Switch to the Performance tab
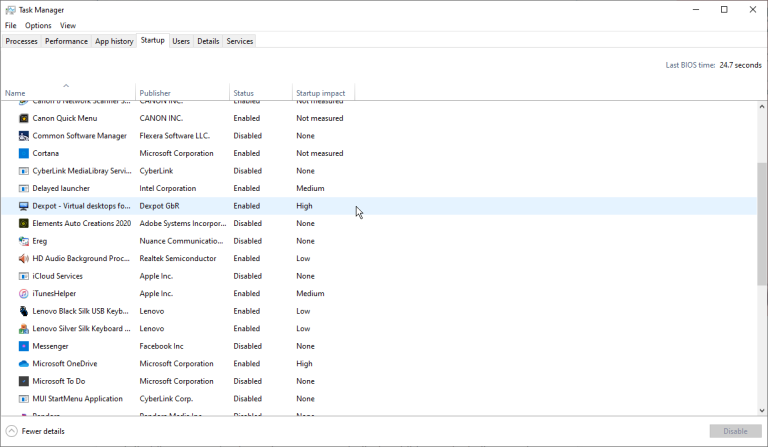 pos(66,41)
